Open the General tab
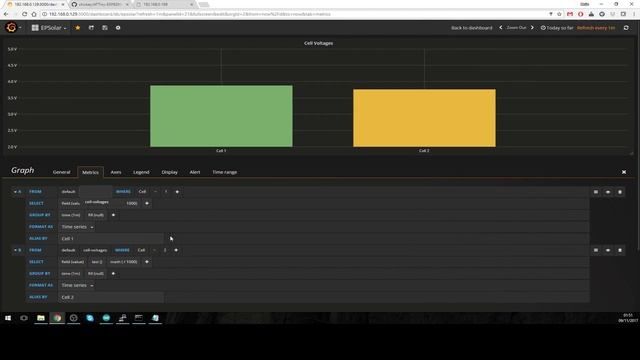 click(61, 172)
